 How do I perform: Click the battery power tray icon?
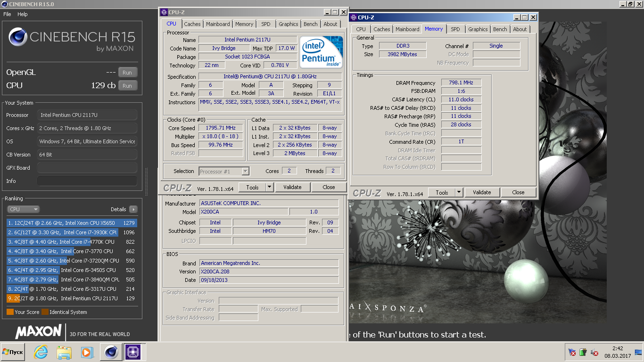coord(583,352)
